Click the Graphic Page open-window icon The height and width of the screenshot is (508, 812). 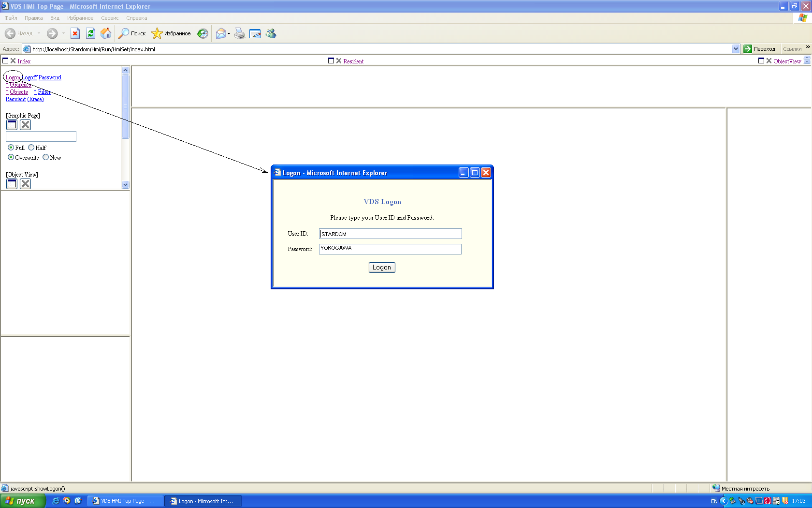pyautogui.click(x=12, y=124)
